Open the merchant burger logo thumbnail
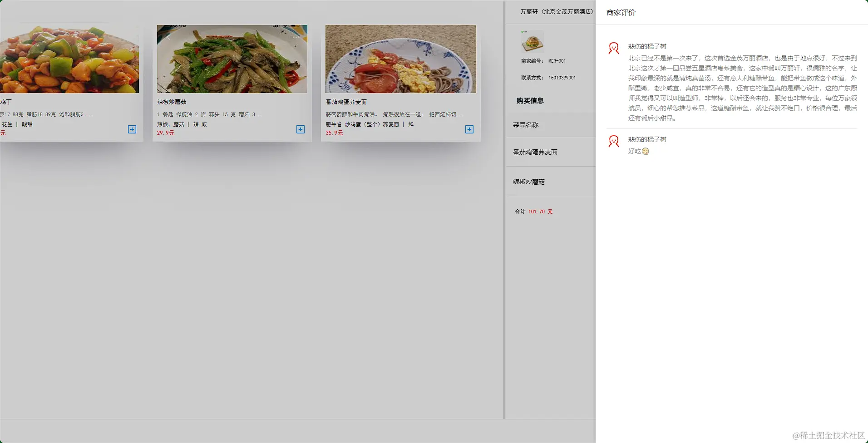 pos(532,42)
